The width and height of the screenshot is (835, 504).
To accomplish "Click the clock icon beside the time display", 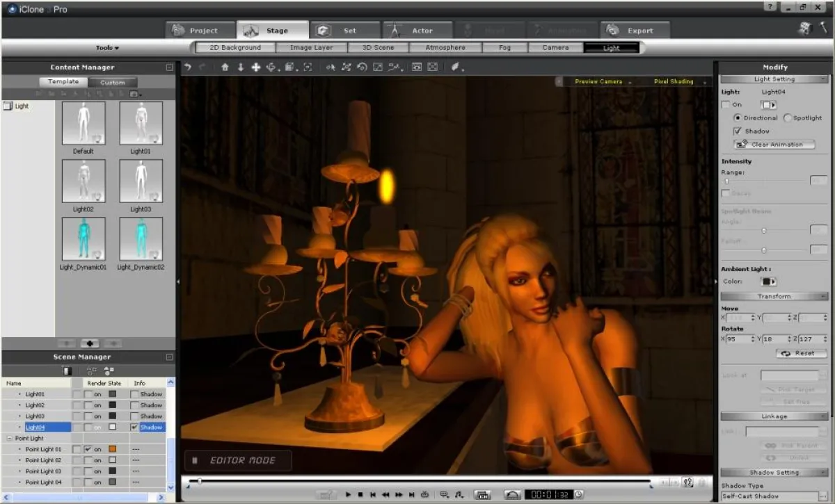I will pyautogui.click(x=578, y=494).
